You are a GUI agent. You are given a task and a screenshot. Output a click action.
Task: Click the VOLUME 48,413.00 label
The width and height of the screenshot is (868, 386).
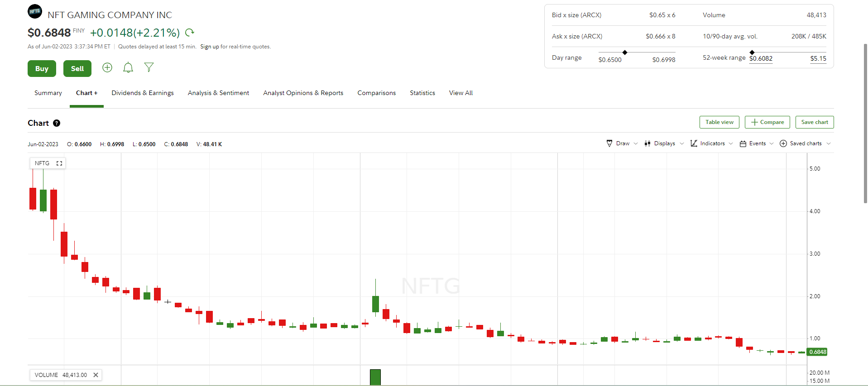click(61, 375)
